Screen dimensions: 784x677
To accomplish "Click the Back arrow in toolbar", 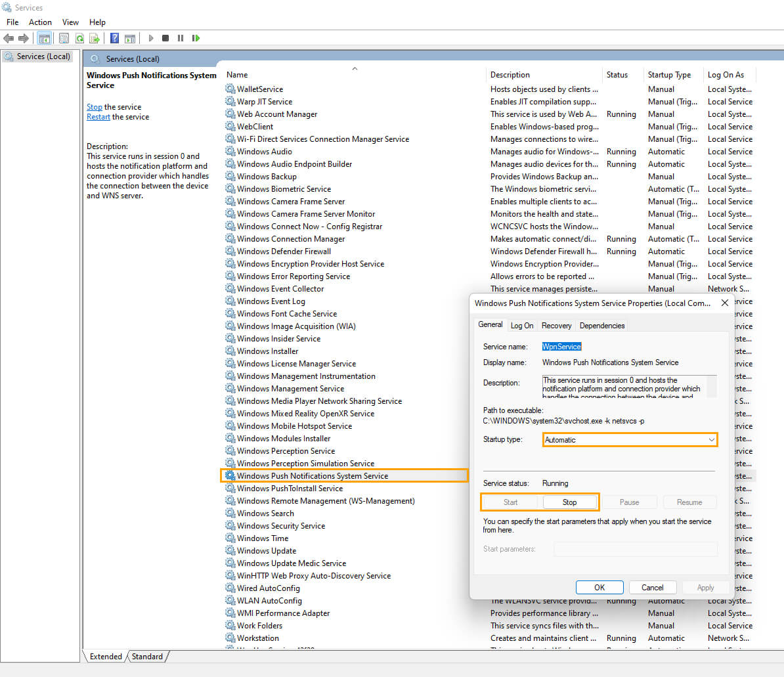I will coord(9,38).
